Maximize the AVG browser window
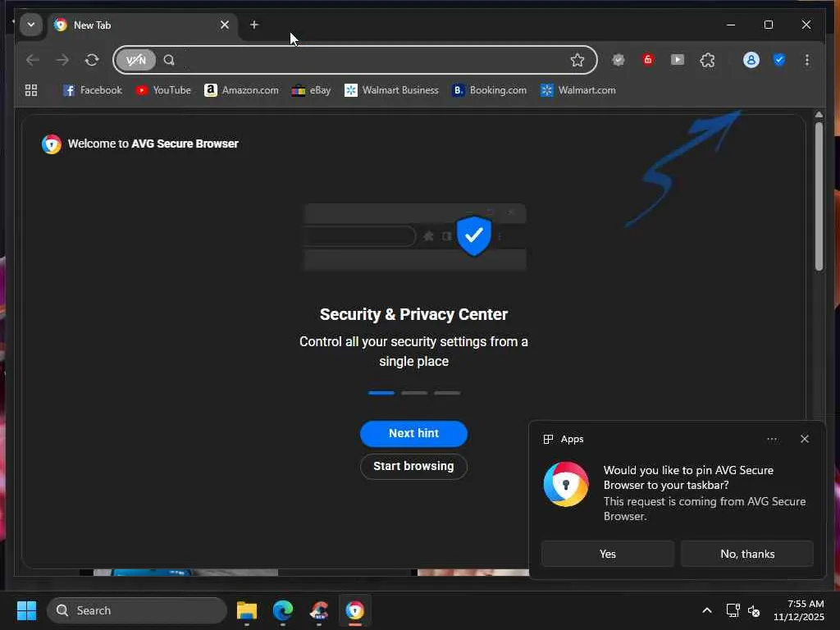 pyautogui.click(x=769, y=25)
